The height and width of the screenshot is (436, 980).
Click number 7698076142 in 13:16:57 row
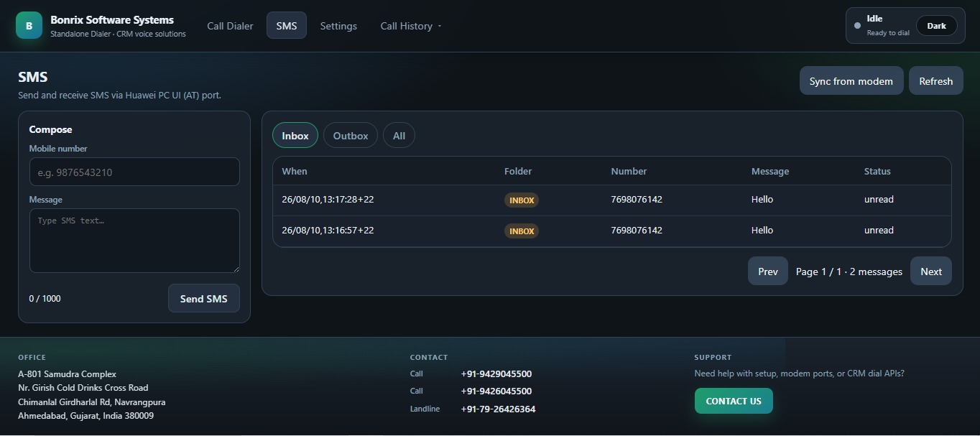coord(637,231)
